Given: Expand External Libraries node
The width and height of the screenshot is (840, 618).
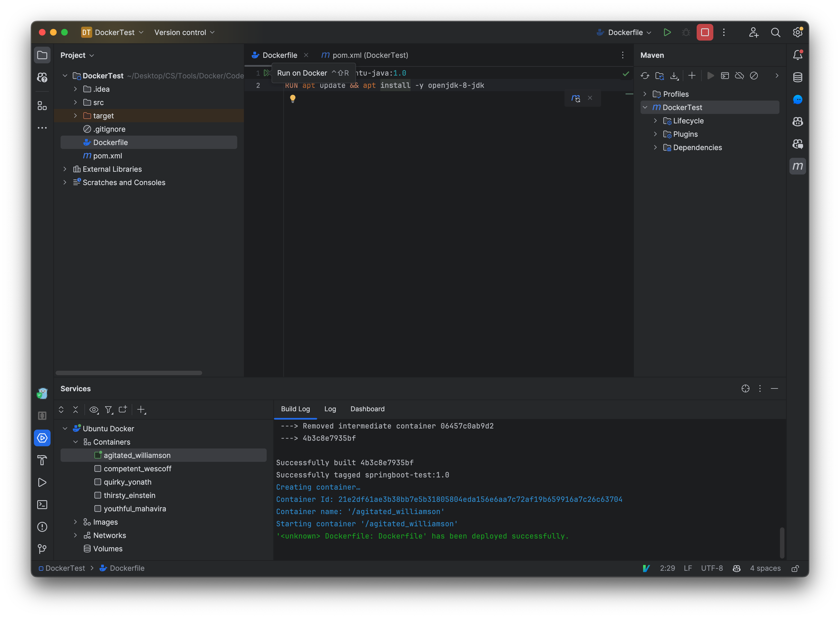Looking at the screenshot, I should 65,170.
